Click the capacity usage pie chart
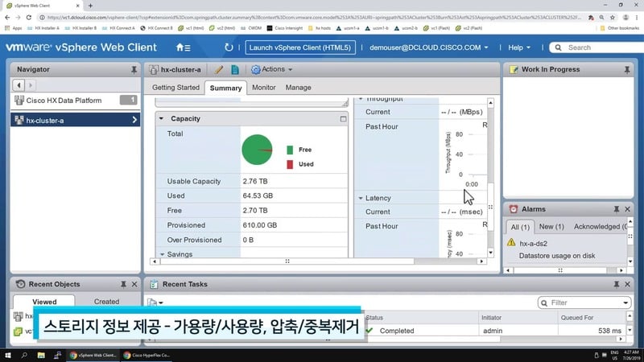This screenshot has width=644, height=362. pyautogui.click(x=257, y=150)
